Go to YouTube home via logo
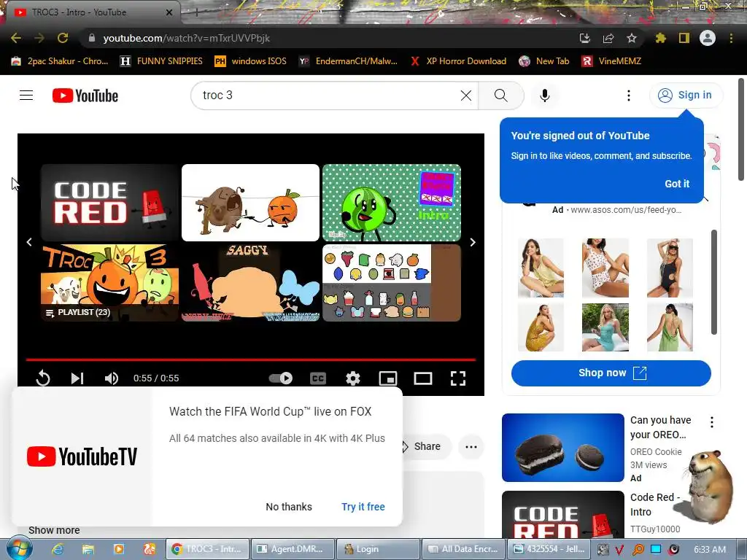Image resolution: width=747 pixels, height=560 pixels. click(85, 96)
